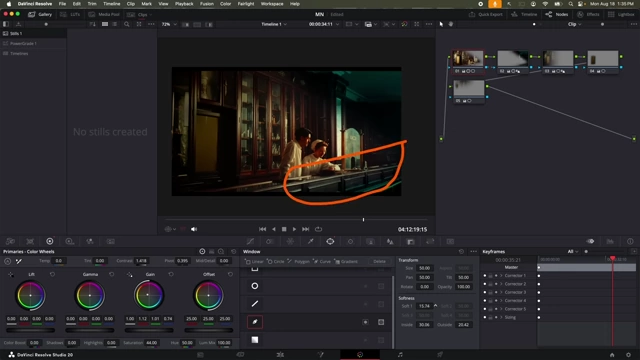Select the gradient window shape row
The width and height of the screenshot is (640, 360).
point(316,340)
